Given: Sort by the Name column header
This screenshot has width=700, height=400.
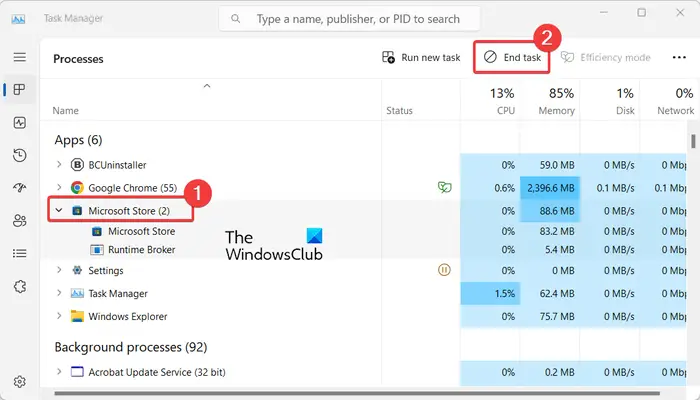Looking at the screenshot, I should (x=66, y=110).
